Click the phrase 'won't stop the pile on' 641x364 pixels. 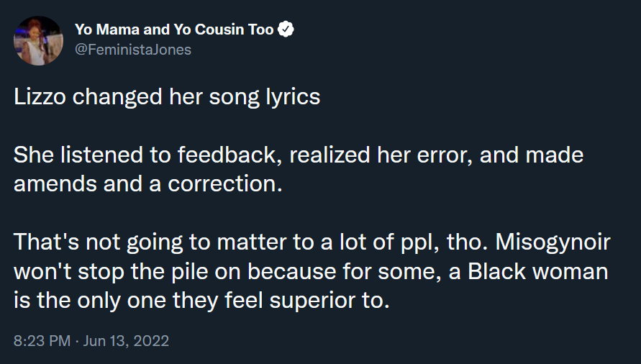tap(127, 272)
